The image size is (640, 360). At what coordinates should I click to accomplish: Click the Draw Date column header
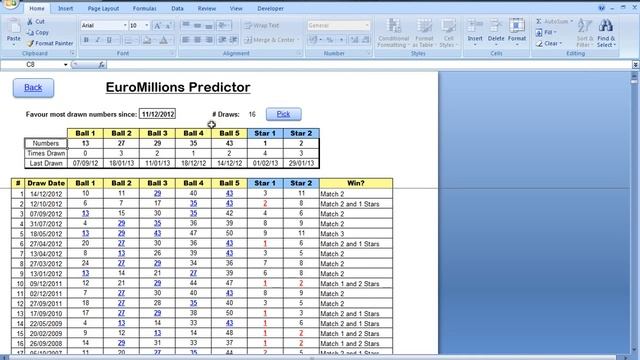click(46, 183)
